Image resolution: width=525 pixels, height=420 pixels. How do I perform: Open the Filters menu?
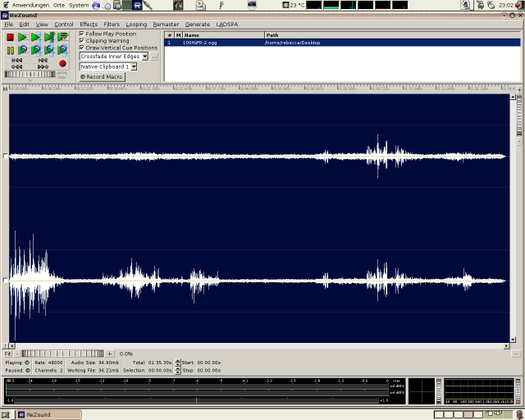(x=112, y=24)
